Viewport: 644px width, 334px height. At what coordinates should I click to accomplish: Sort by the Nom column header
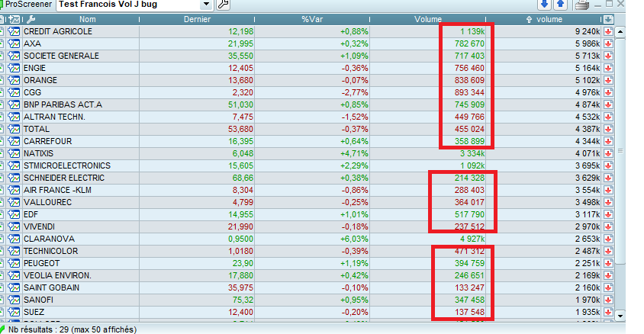pos(88,19)
